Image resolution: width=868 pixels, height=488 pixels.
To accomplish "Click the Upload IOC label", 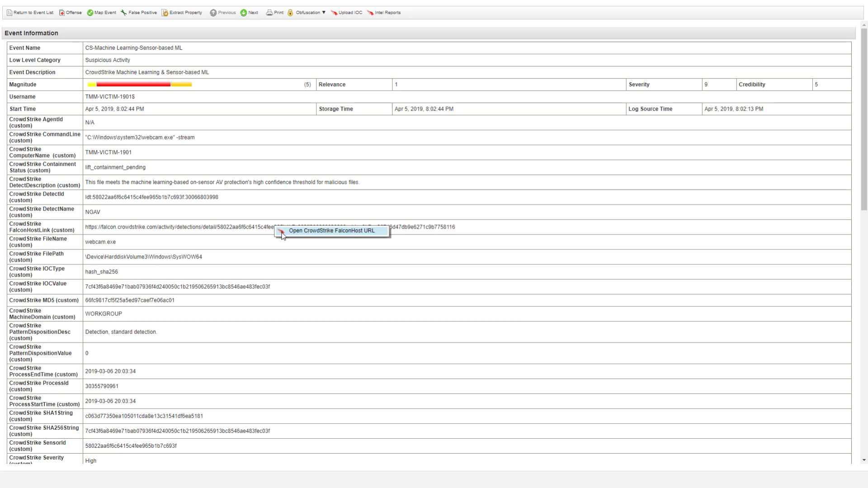I will (x=350, y=13).
